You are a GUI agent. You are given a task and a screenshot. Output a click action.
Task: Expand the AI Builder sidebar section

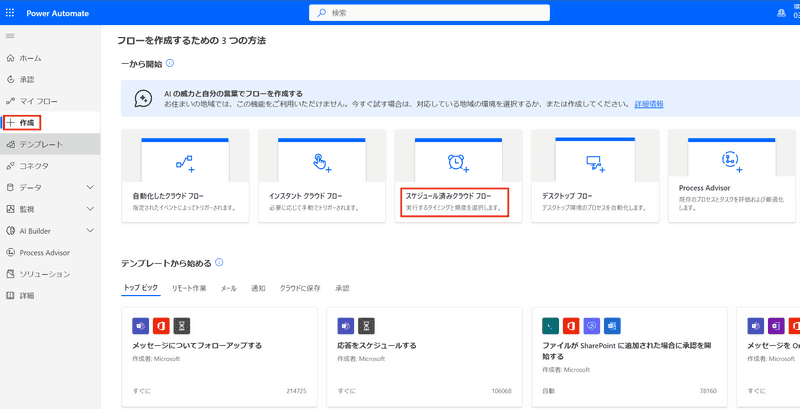90,230
